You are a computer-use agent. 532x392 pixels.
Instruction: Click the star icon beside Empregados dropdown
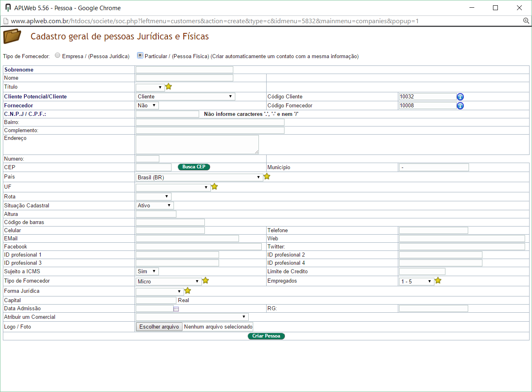click(x=438, y=281)
